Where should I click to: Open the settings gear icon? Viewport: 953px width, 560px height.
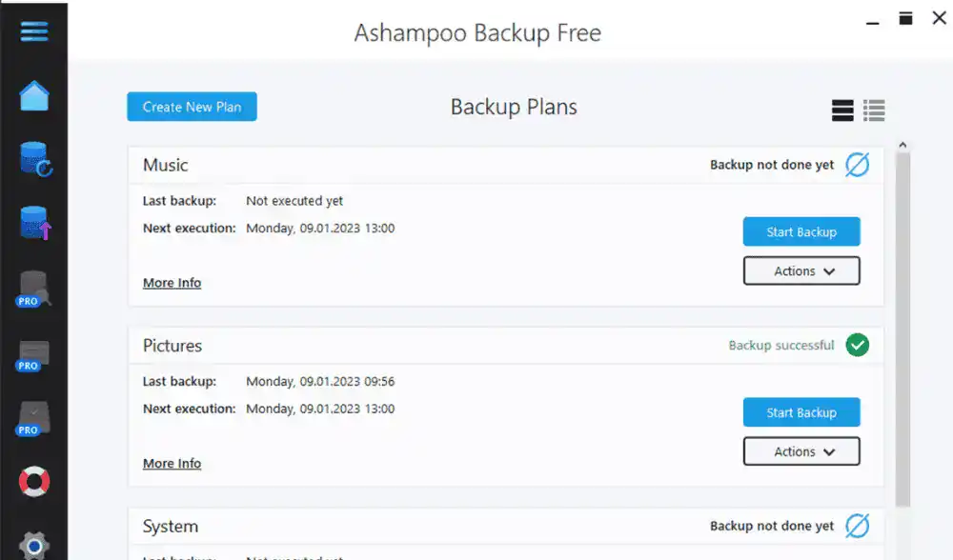34,545
